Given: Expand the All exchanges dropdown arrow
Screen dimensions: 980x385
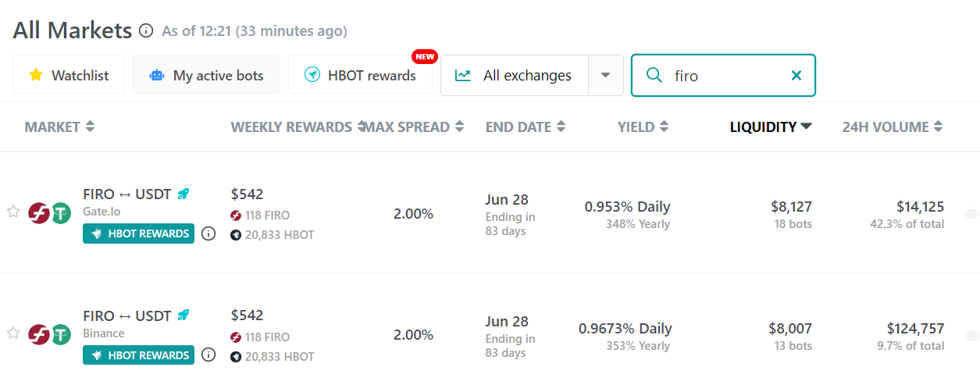Looking at the screenshot, I should click(x=605, y=76).
